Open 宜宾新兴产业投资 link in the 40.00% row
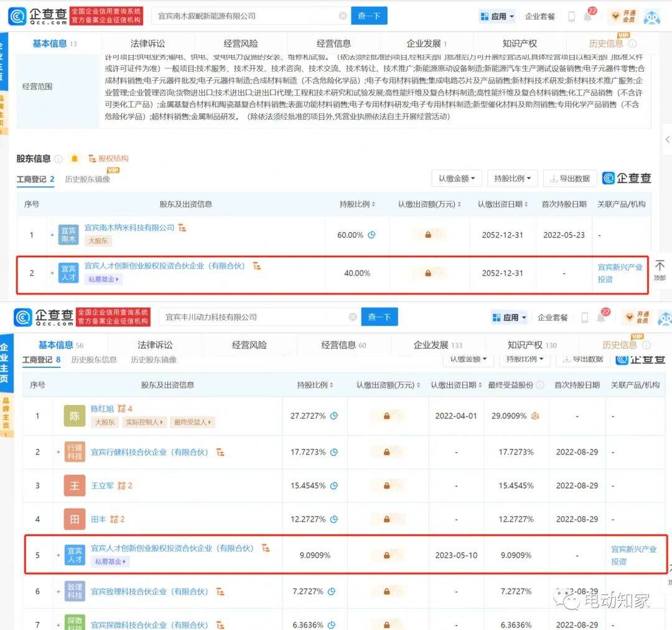672x630 pixels. 620,273
